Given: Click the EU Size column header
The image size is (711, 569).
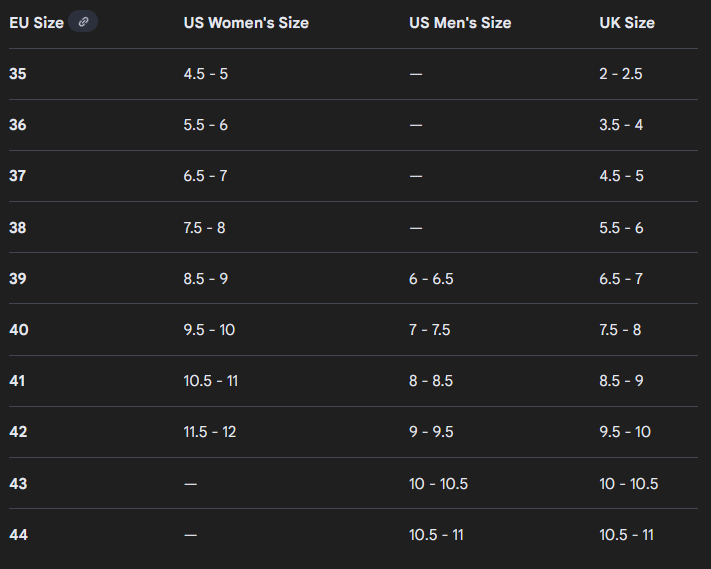Looking at the screenshot, I should tap(36, 22).
